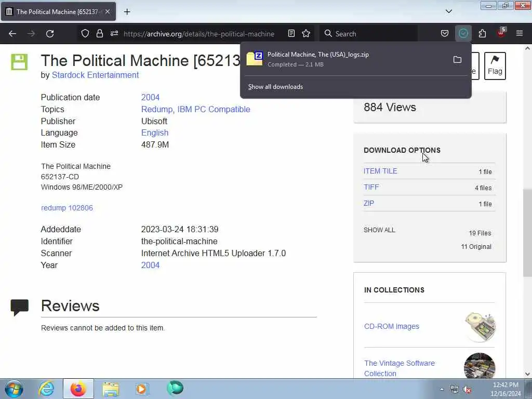Click the magnifier icon in Search box
Viewport: 532px width, 399px height.
328,34
